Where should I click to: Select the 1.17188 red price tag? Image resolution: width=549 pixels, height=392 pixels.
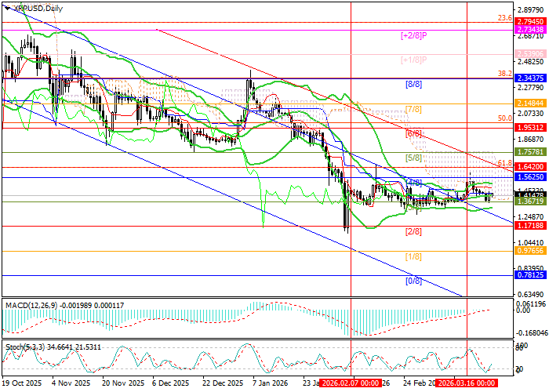point(530,225)
